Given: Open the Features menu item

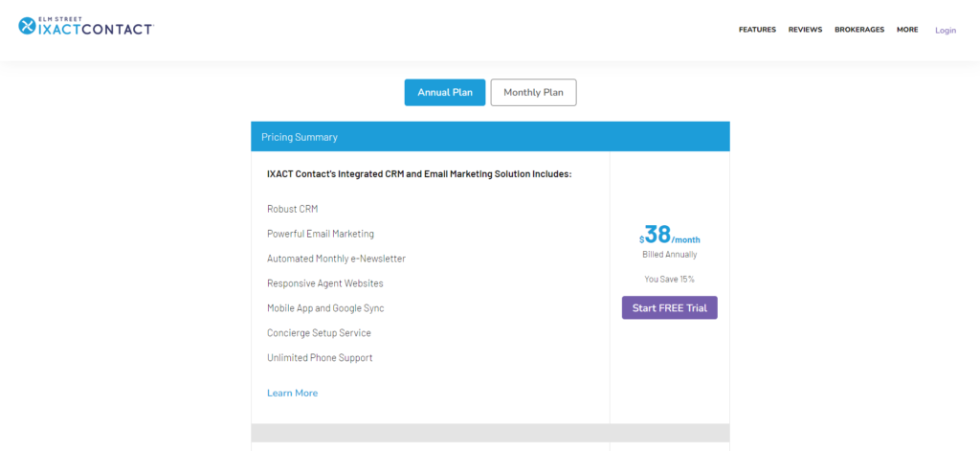Looking at the screenshot, I should [x=757, y=30].
